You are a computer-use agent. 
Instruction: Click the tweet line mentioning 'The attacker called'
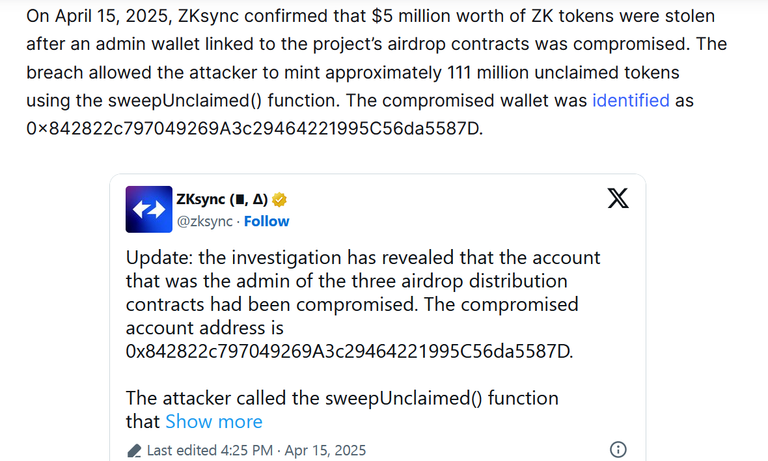click(342, 398)
